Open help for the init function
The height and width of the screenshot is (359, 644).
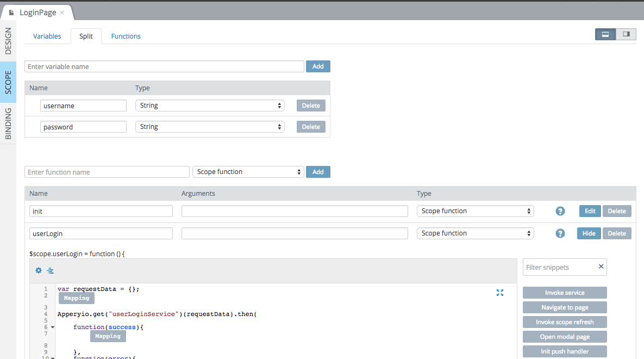(560, 211)
